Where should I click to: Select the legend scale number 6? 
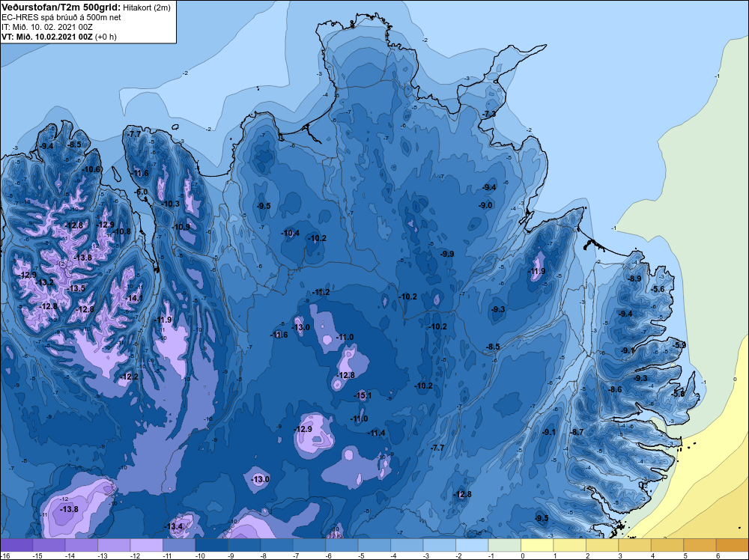[718, 556]
